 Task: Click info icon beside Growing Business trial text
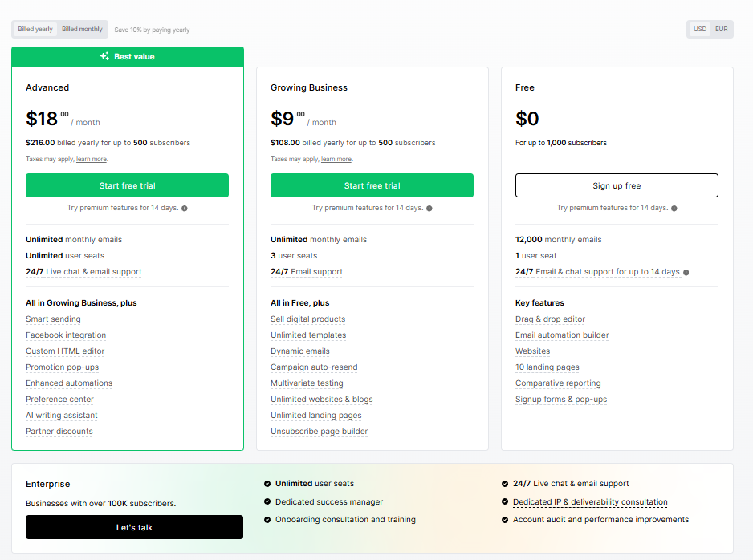point(429,208)
